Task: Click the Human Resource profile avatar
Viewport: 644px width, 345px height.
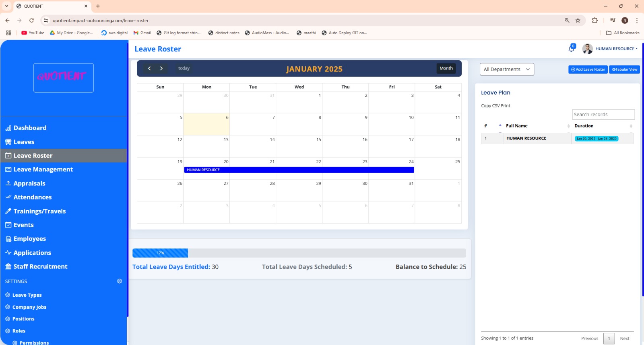Action: (x=587, y=49)
